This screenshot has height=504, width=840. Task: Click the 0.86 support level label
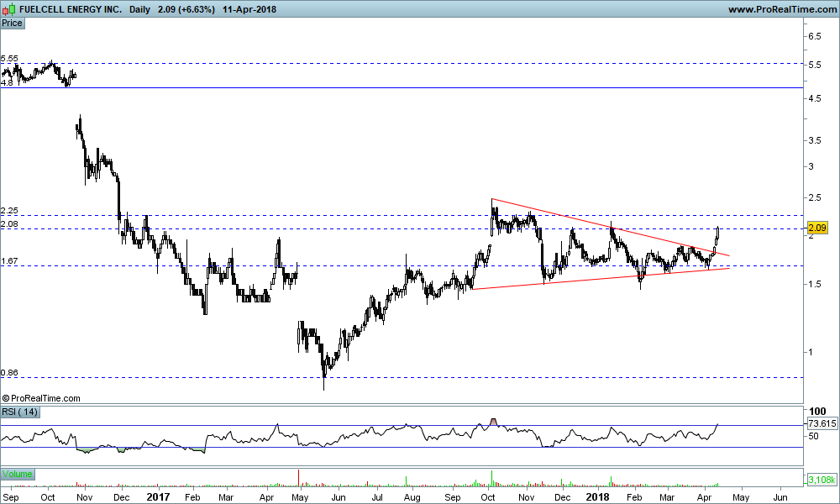(9, 372)
